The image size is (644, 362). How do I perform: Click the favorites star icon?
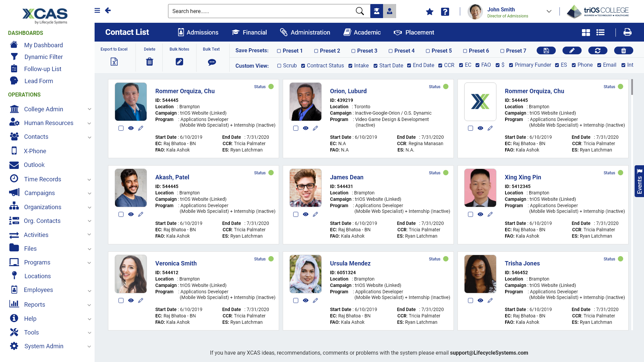pyautogui.click(x=430, y=12)
